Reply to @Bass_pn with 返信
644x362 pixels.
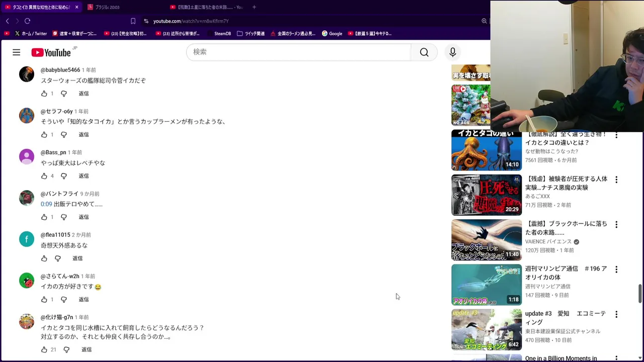pos(84,176)
